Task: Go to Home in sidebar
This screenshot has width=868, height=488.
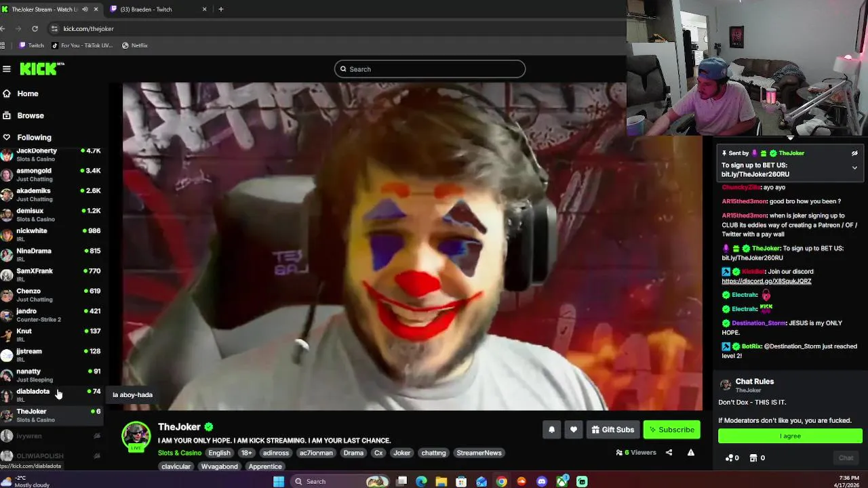Action: click(20, 94)
